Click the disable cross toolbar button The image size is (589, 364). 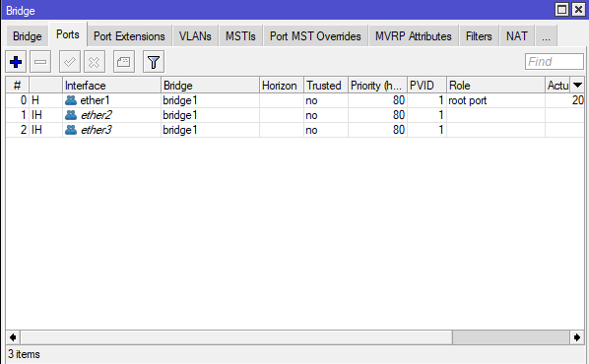(x=95, y=62)
